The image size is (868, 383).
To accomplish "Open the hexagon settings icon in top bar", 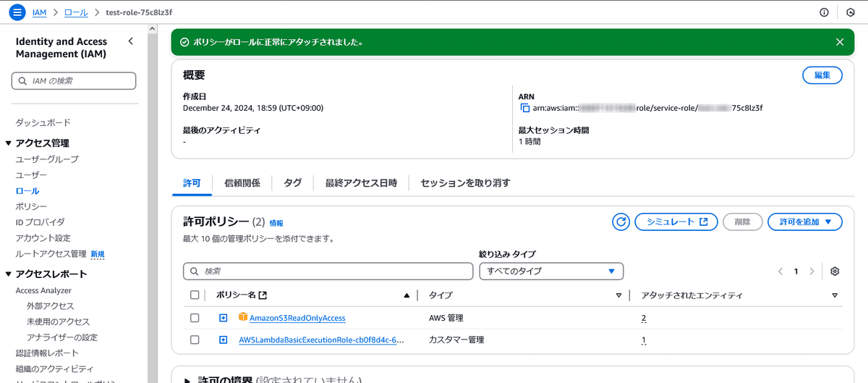I will [851, 12].
